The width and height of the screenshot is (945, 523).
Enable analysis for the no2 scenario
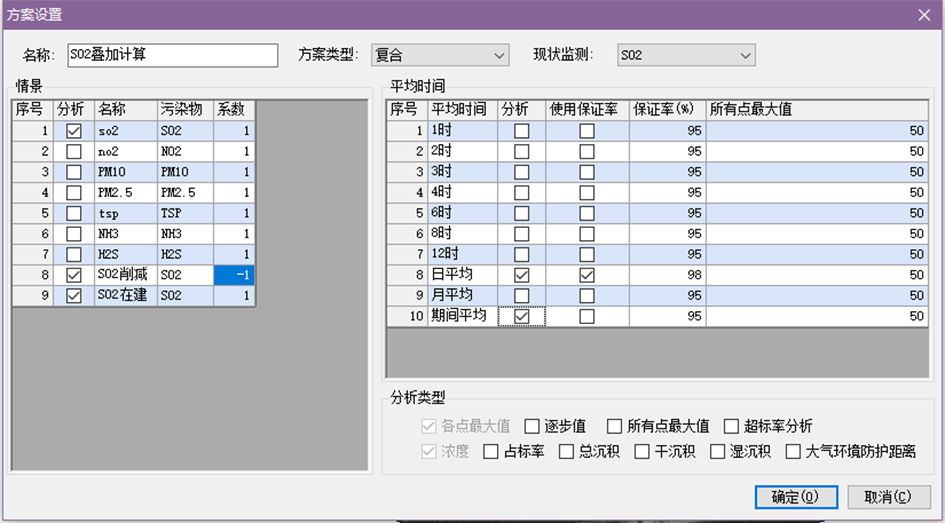[x=74, y=152]
